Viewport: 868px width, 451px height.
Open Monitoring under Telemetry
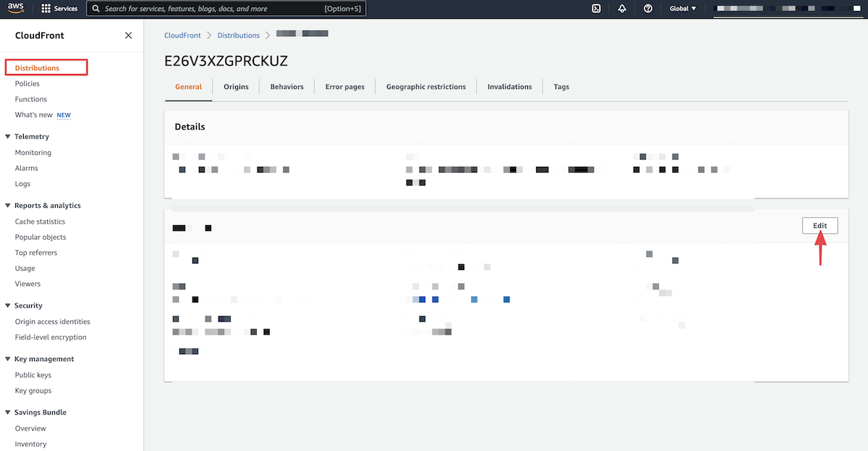[x=33, y=153]
